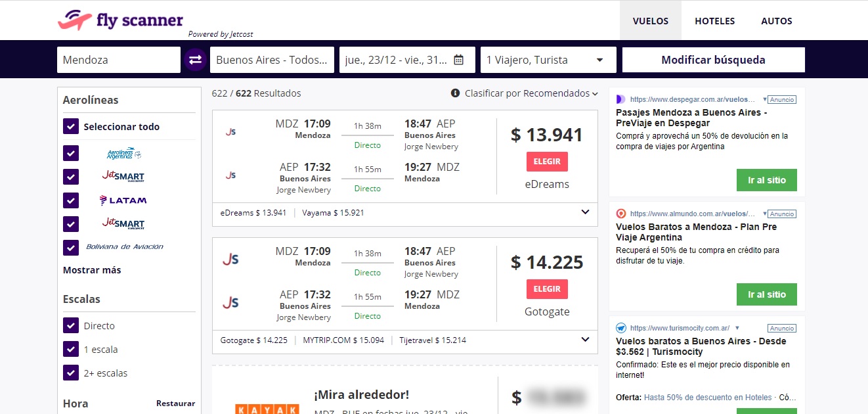The width and height of the screenshot is (868, 414).
Task: Click the Tijetravel $ 15.214 offer
Action: [x=433, y=340]
